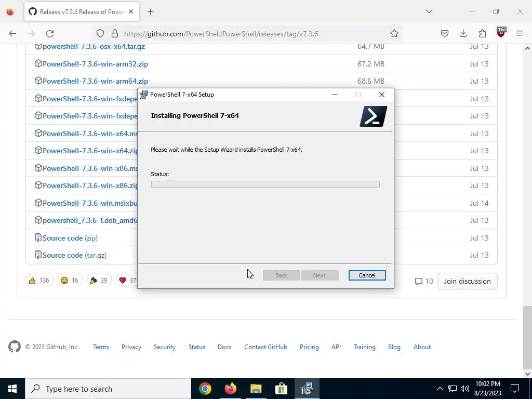Open Firefox from the taskbar

[x=231, y=389]
